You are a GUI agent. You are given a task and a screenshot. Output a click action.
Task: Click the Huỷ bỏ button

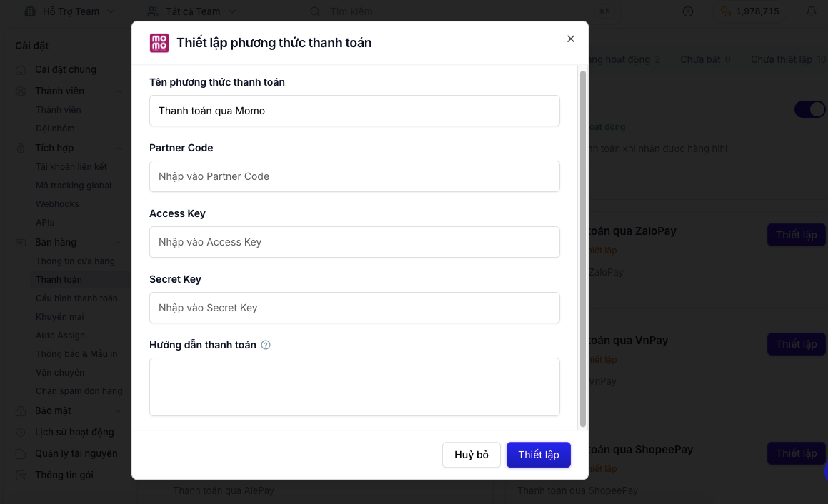tap(471, 455)
